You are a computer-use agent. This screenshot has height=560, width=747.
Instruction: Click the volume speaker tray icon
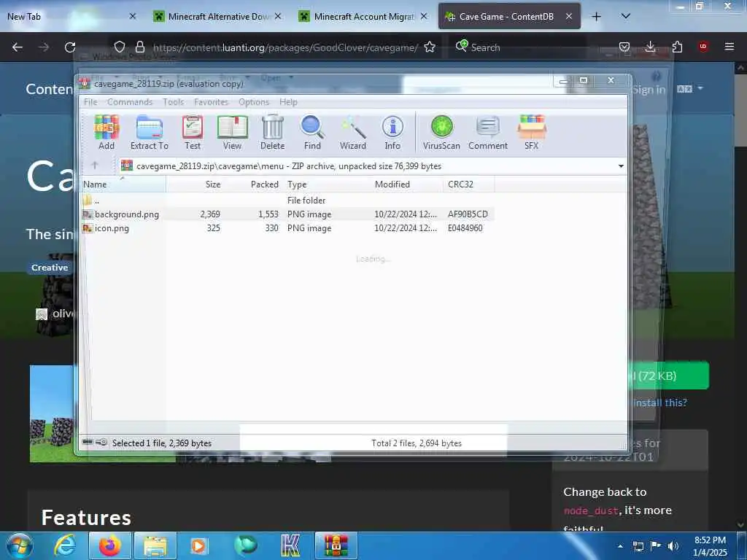[x=673, y=546]
